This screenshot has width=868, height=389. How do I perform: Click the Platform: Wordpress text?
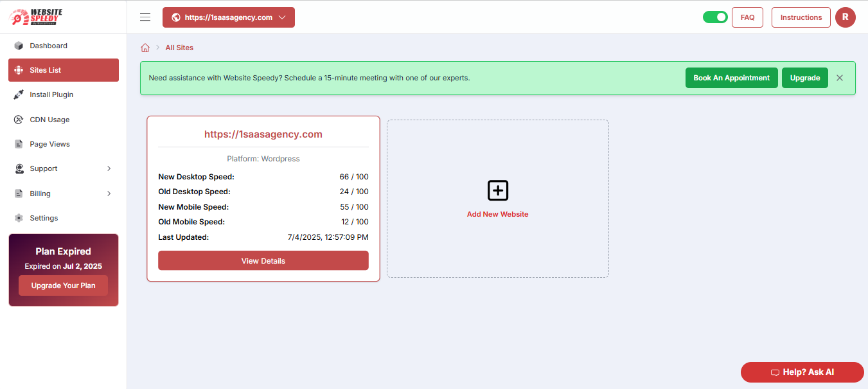(263, 159)
